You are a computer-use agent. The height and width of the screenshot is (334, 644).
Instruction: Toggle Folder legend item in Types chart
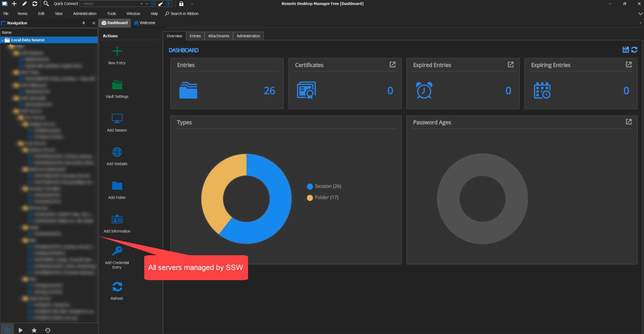(323, 198)
